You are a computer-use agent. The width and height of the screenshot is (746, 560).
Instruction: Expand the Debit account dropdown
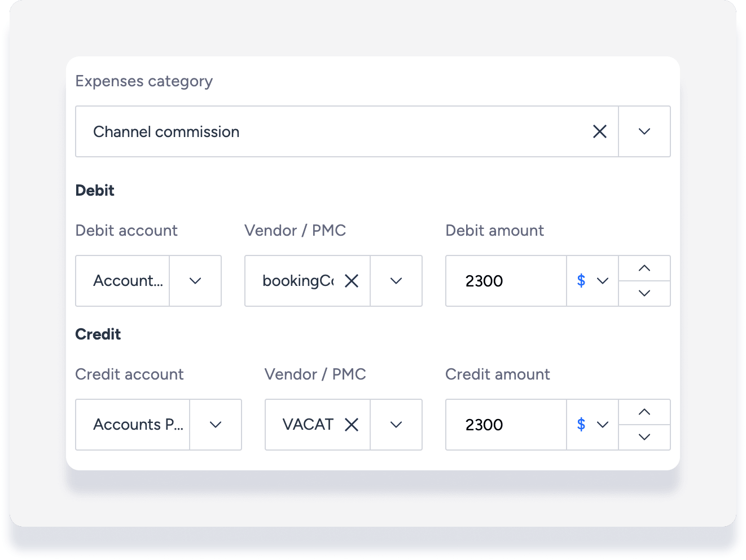(x=195, y=281)
